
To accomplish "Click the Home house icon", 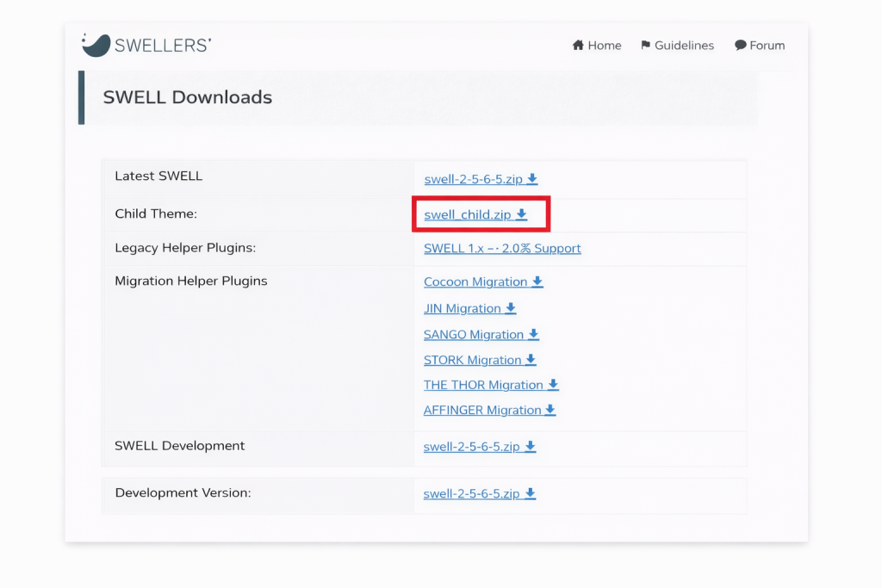I will (579, 46).
